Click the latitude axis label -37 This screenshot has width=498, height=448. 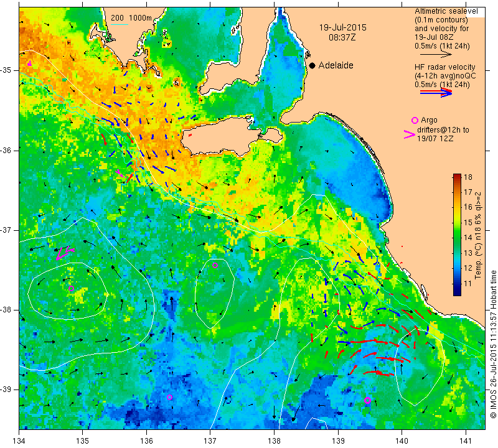pos(6,230)
